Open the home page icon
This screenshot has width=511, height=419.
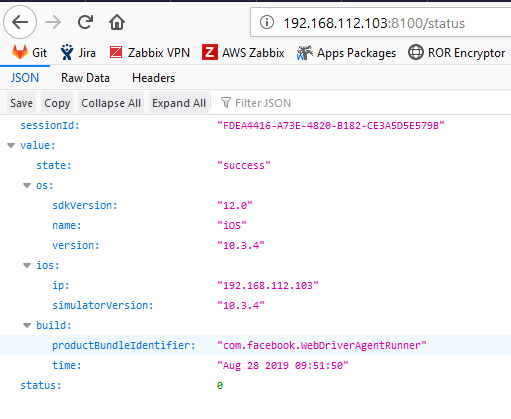point(117,23)
